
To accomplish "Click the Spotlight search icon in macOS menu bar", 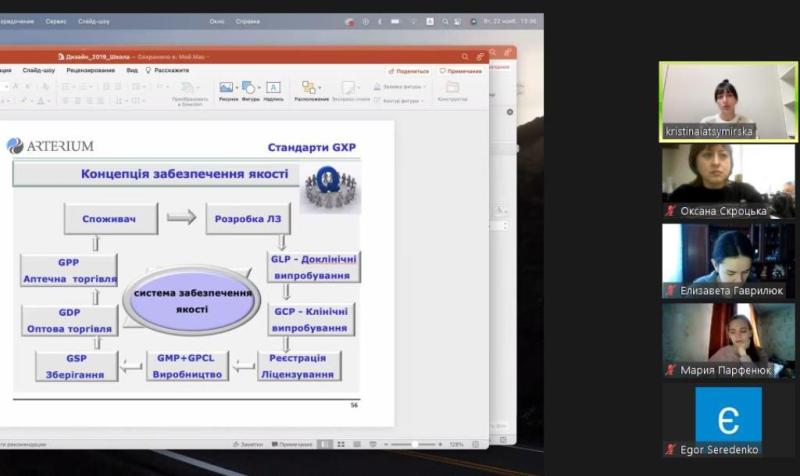I will pos(445,21).
